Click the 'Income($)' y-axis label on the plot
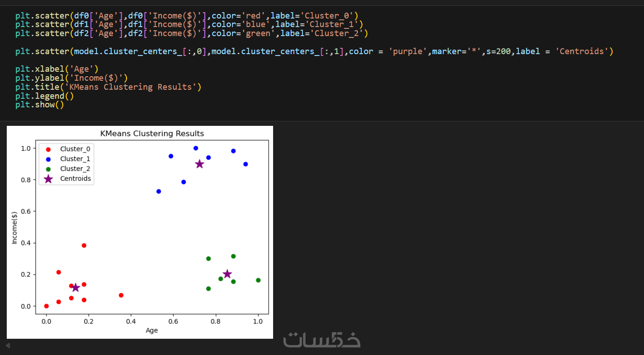This screenshot has width=644, height=355. pos(14,227)
